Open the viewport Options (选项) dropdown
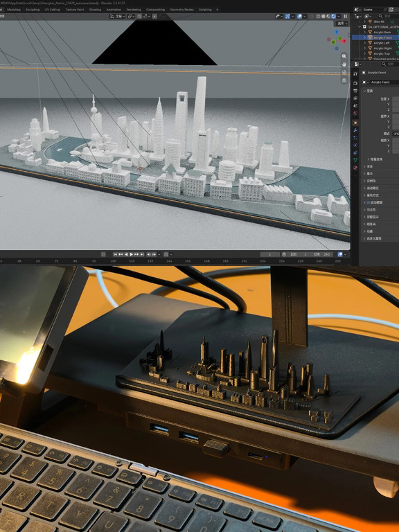The width and height of the screenshot is (399, 532). [342, 24]
